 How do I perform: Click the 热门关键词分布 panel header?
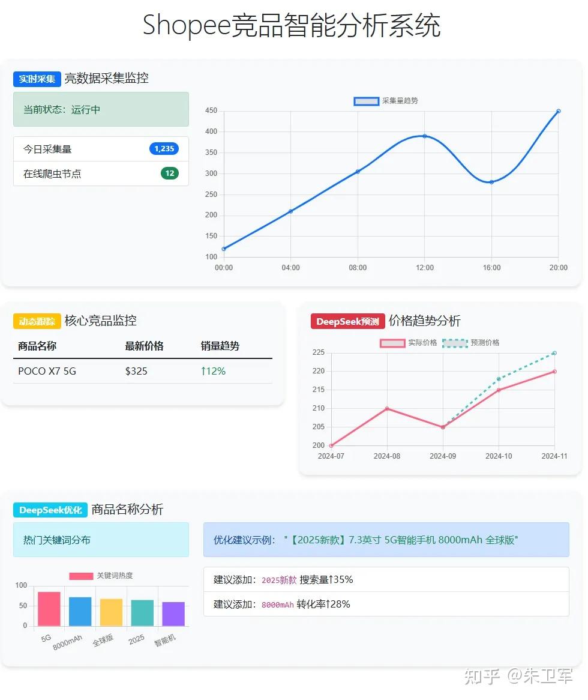point(101,540)
